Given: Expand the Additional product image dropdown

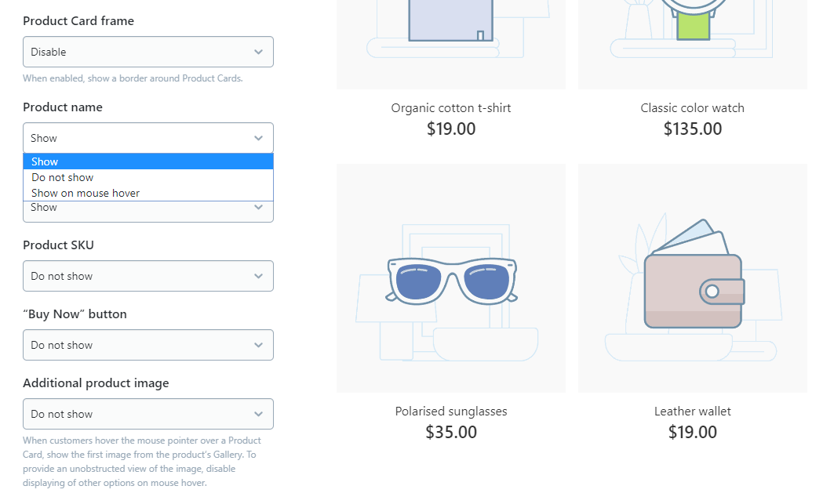Looking at the screenshot, I should [x=147, y=414].
